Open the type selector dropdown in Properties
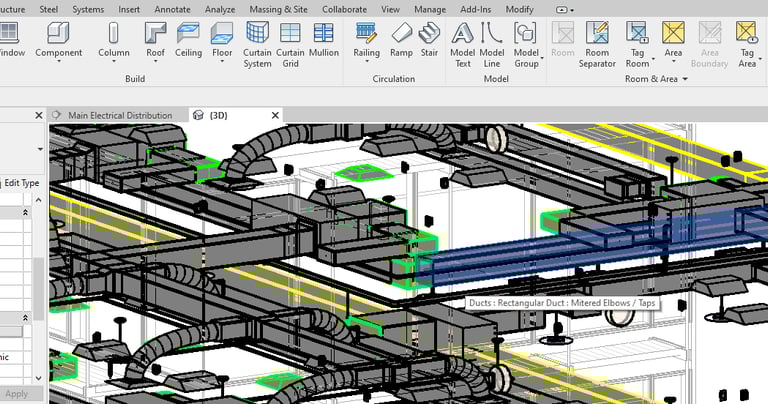Screen dimensions: 768x404 [40, 149]
